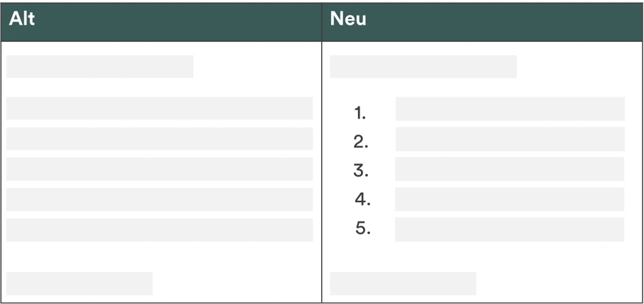This screenshot has height=304, width=644.
Task: Click the gray placeholder bar beside number 4
Action: point(510,199)
